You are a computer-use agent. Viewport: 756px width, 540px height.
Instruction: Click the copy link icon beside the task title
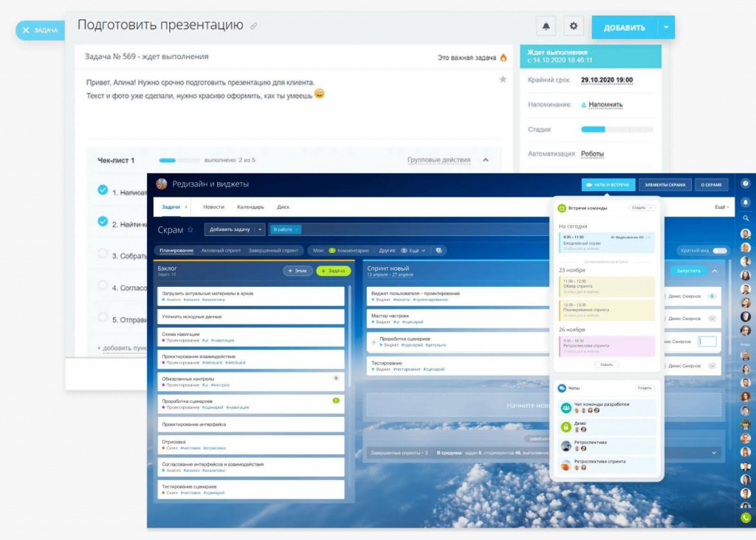[x=254, y=27]
